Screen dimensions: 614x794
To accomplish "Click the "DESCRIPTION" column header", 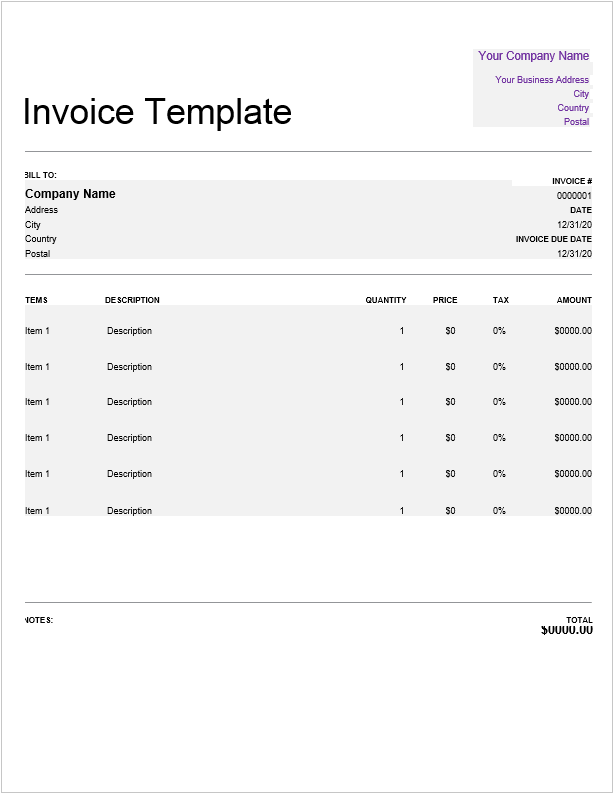I will pyautogui.click(x=132, y=300).
